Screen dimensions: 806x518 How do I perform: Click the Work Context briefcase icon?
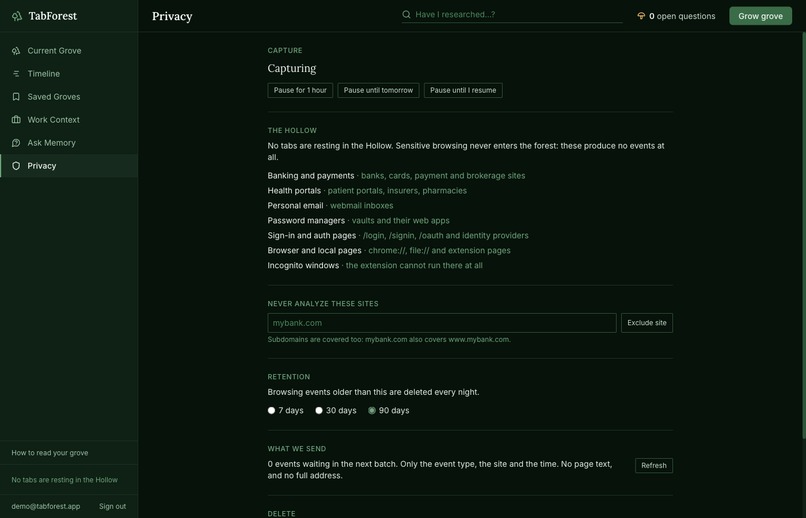16,120
